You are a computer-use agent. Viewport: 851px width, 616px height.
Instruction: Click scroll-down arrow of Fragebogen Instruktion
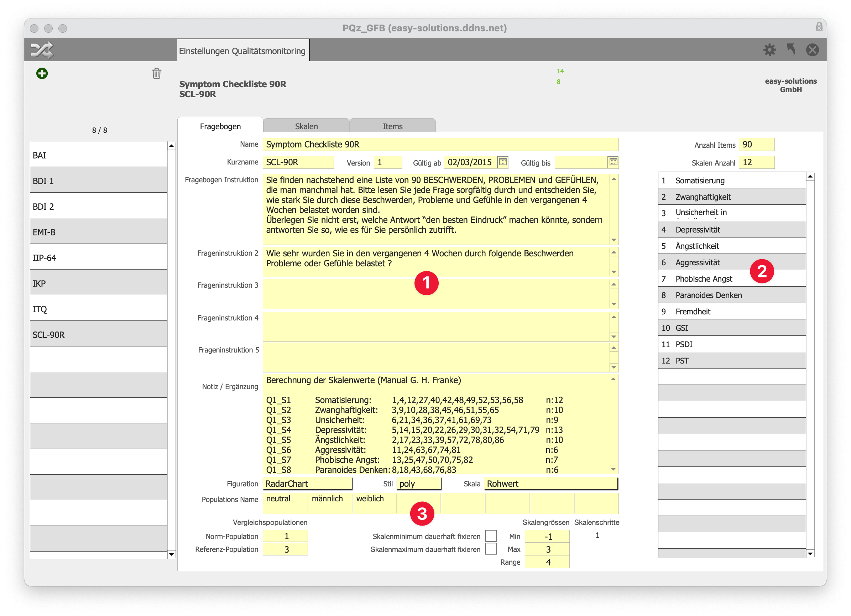point(614,240)
